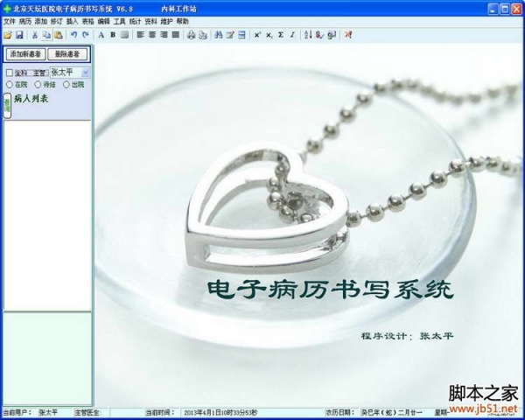Image resolution: width=525 pixels, height=420 pixels.
Task: Click the blue table rows icon
Action: 241,35
